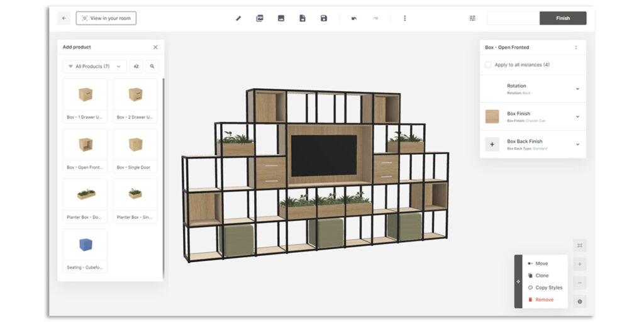644x322 pixels.
Task: Click the View in your room button
Action: [106, 18]
